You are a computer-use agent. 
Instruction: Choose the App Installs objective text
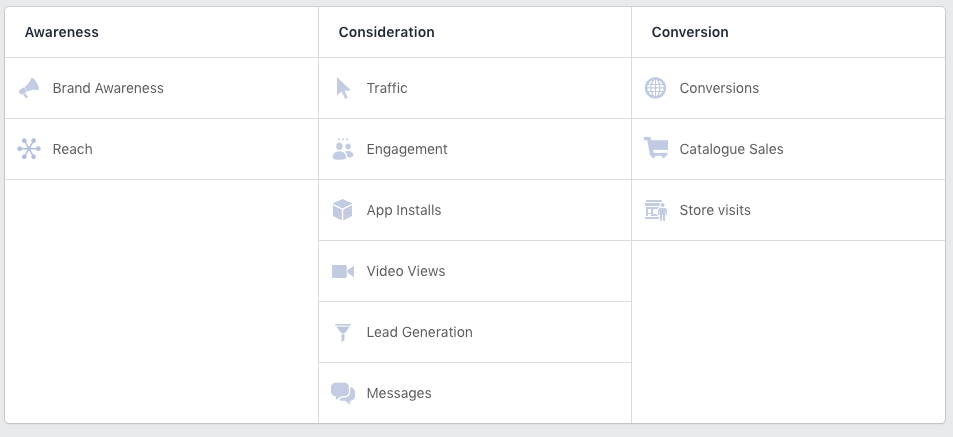coord(404,210)
